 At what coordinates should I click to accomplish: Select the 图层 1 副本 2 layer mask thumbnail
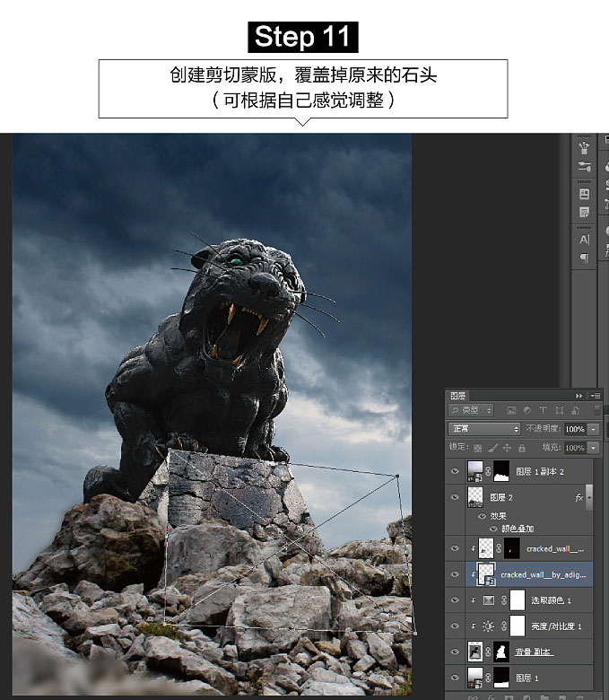pos(501,471)
